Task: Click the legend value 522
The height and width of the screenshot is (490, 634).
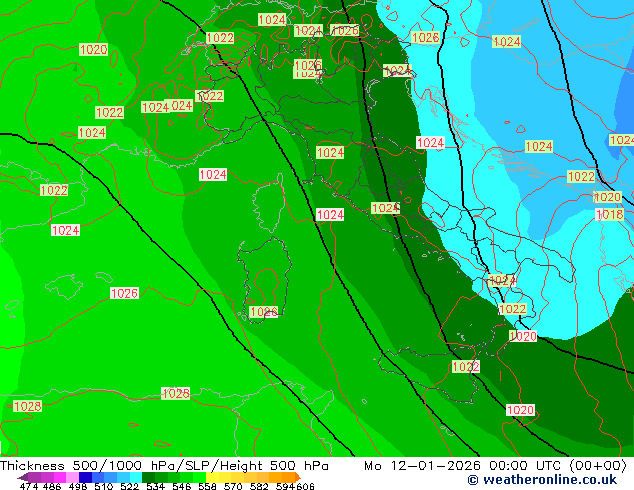Action: click(129, 486)
